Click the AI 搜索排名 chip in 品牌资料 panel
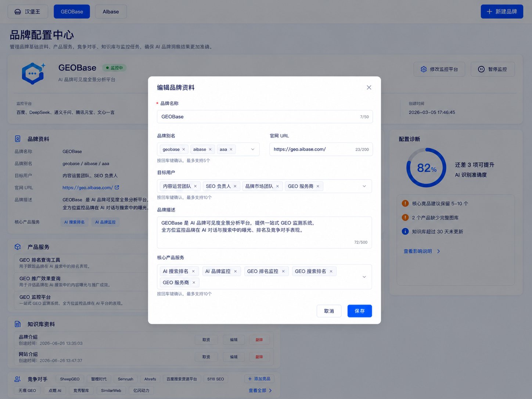 (75, 222)
